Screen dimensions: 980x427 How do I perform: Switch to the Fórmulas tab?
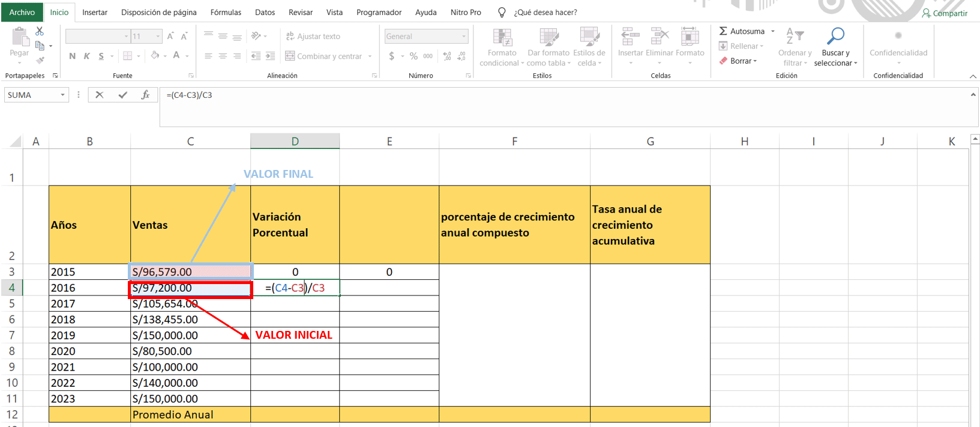(x=226, y=12)
